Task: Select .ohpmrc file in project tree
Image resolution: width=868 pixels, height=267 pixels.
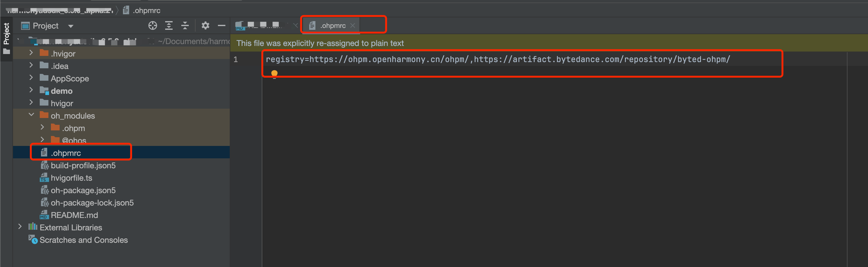Action: pos(66,153)
